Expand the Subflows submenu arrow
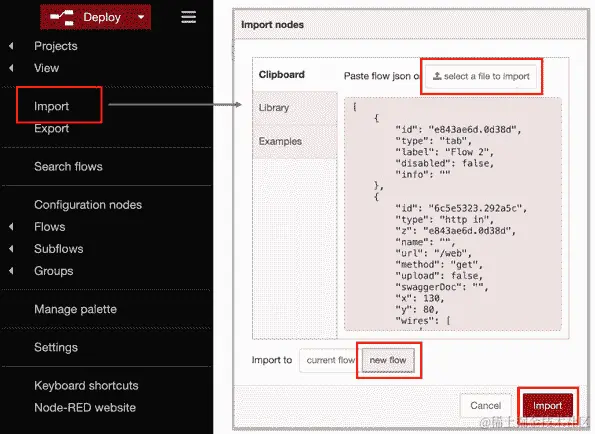The image size is (595, 434). click(11, 249)
